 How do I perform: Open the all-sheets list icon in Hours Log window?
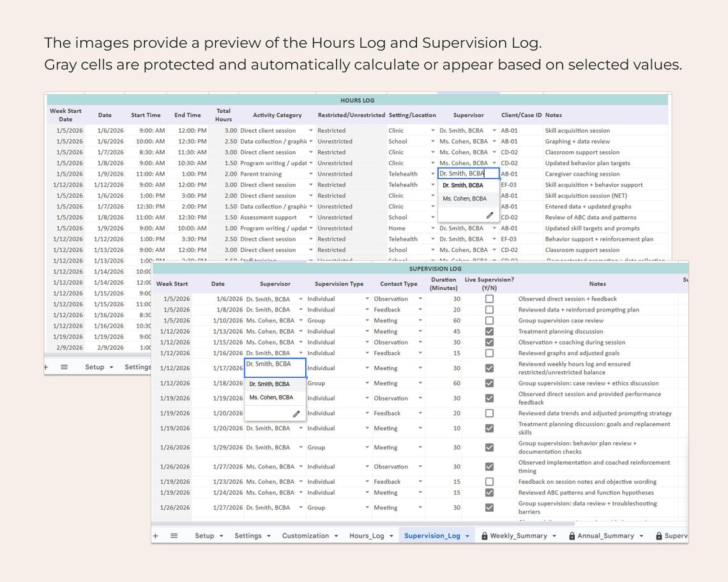[x=64, y=367]
